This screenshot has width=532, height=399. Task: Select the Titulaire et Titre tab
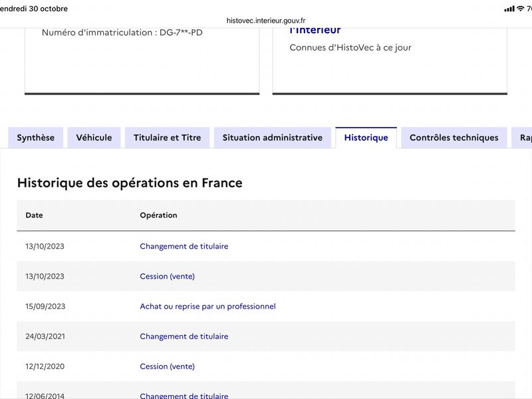[168, 138]
